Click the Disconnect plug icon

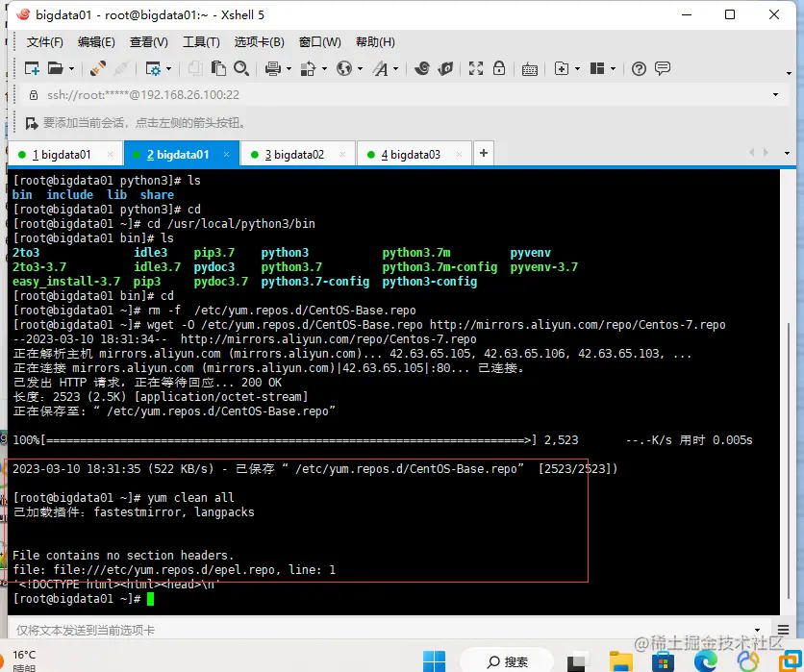tap(97, 68)
